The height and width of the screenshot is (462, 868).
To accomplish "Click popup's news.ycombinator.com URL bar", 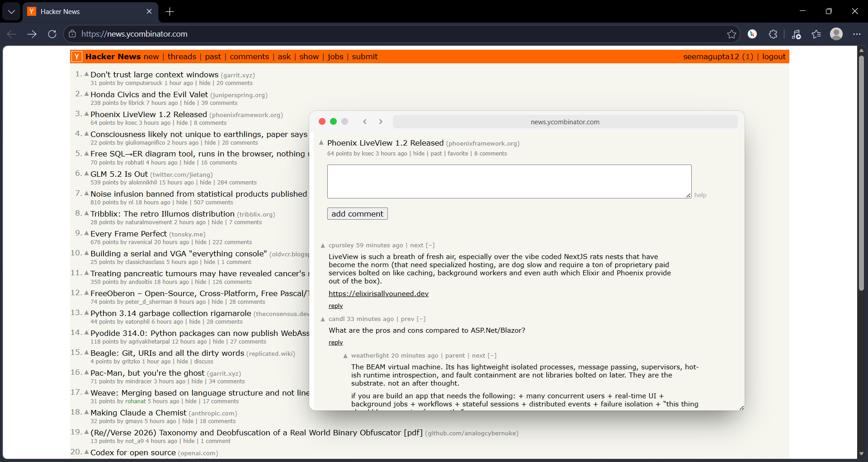I will (565, 122).
